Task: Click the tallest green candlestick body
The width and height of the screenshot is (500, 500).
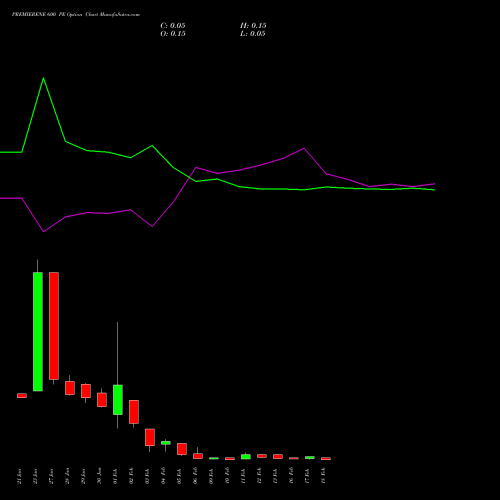Action: (38, 332)
